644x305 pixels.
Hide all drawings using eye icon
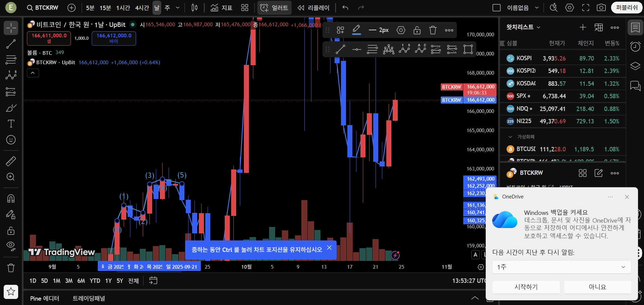coord(11,246)
